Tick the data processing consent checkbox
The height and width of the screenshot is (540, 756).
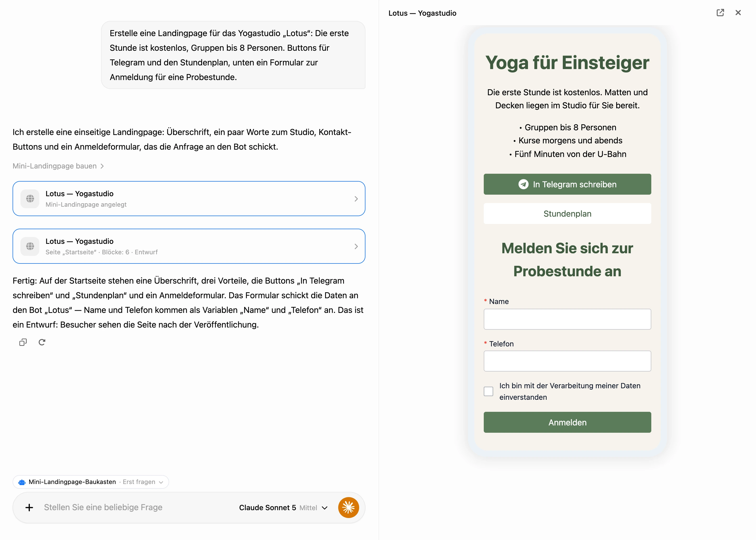(x=488, y=391)
